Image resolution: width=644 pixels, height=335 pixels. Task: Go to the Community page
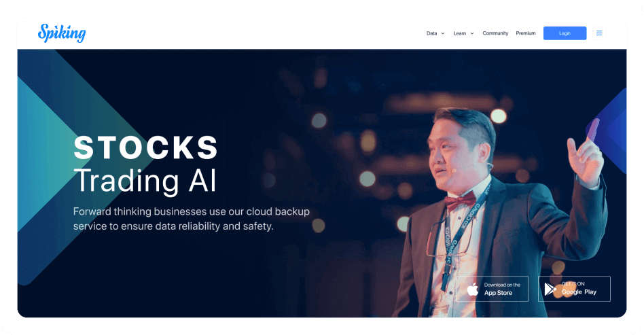[x=495, y=33]
